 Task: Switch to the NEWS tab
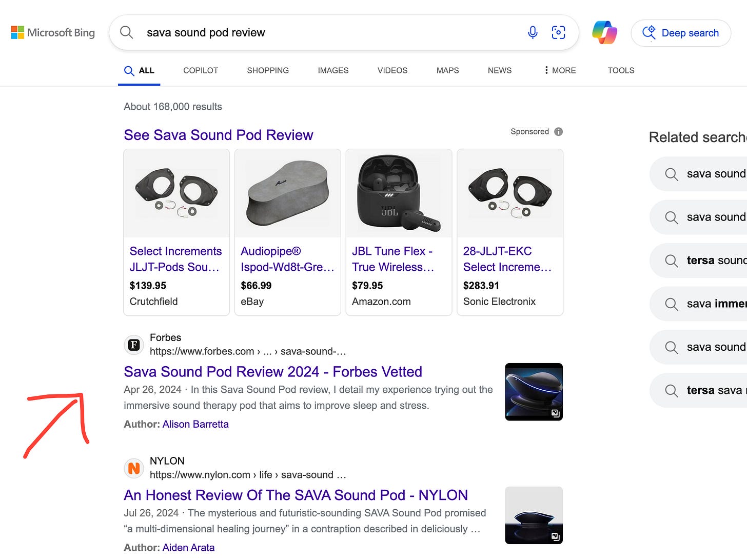(x=500, y=71)
